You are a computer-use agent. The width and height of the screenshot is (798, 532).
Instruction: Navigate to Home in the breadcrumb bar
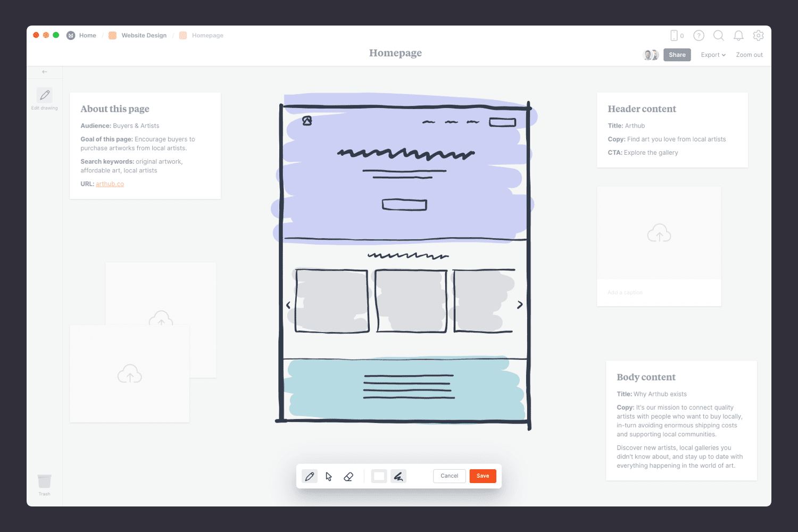(87, 35)
